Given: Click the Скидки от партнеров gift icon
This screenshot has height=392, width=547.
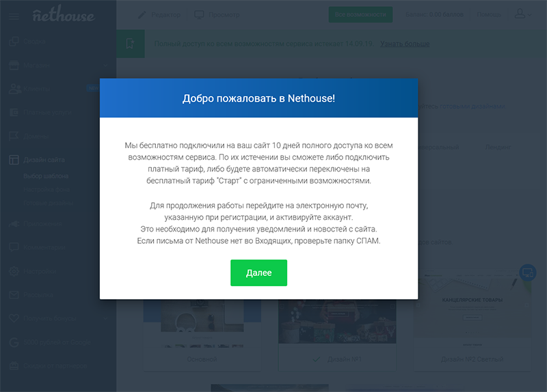Looking at the screenshot, I should click(x=14, y=366).
